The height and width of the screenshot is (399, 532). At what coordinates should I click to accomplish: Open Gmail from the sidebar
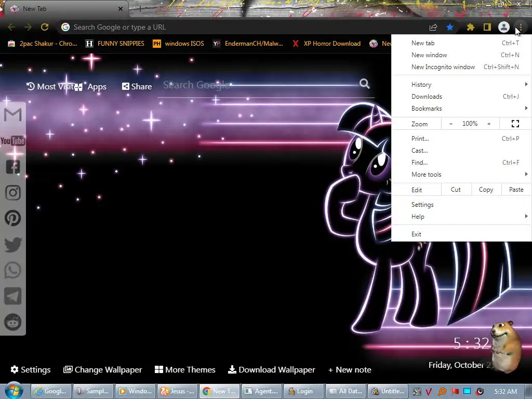(x=13, y=115)
